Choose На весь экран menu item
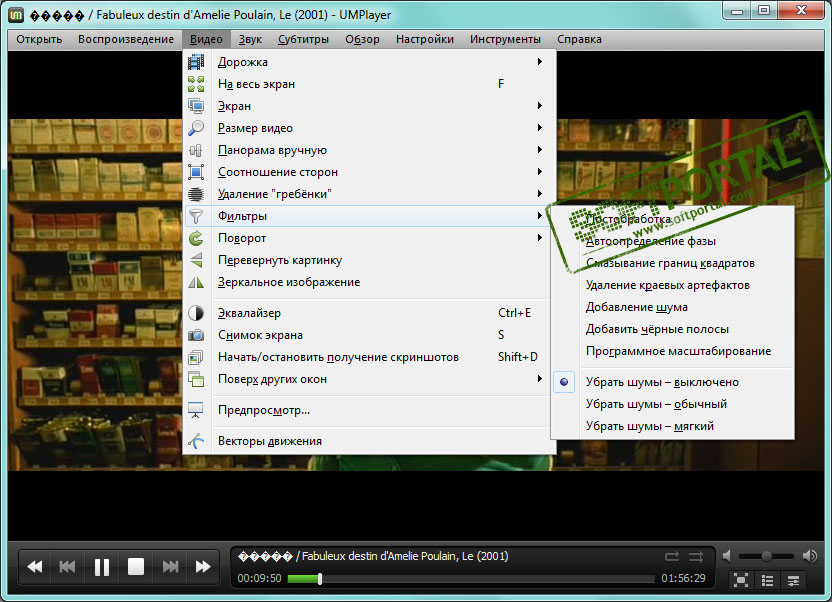This screenshot has height=602, width=832. (369, 84)
